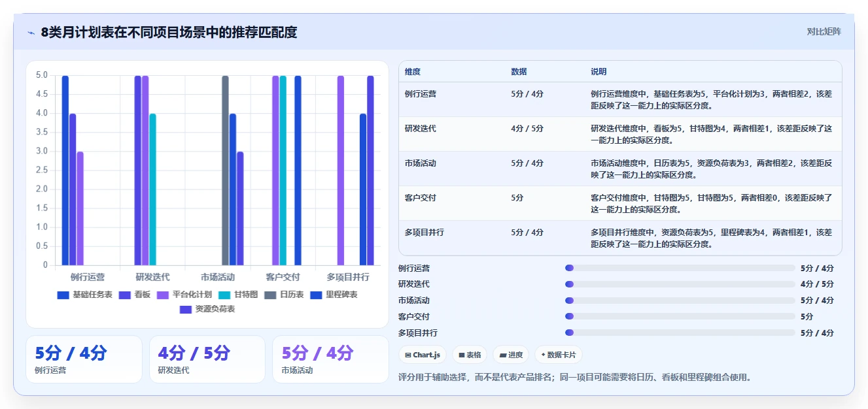This screenshot has width=868, height=409.
Task: Click the shortest purple bar in 例行运营 group
Action: click(80, 208)
